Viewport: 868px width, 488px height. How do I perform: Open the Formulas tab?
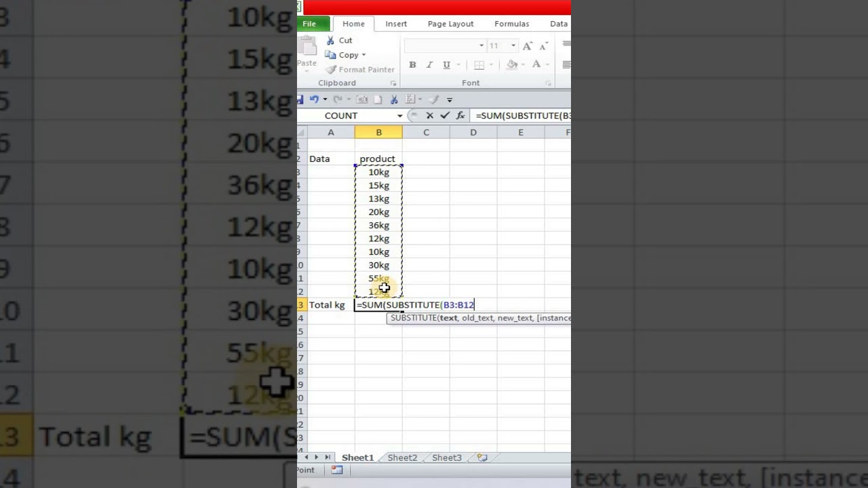coord(511,24)
